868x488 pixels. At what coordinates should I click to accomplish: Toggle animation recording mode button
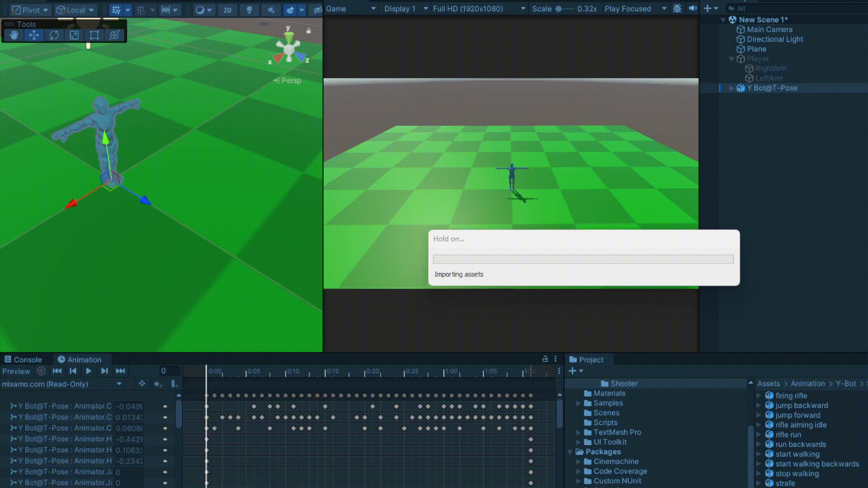[41, 371]
